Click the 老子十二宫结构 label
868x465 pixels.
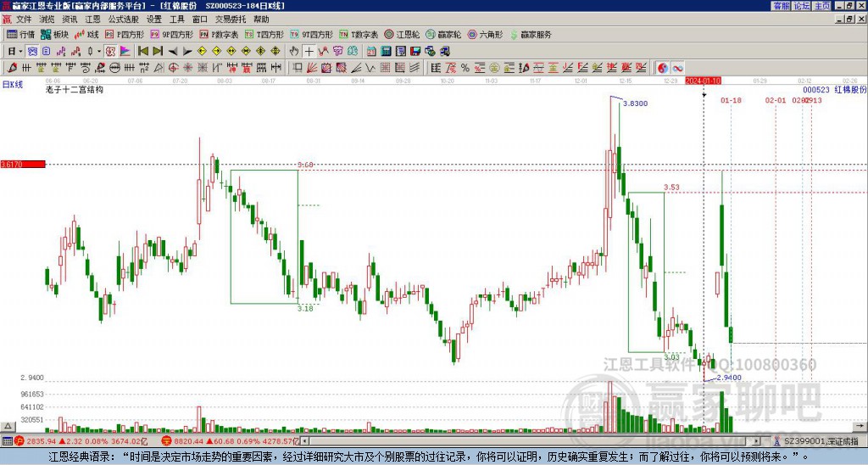click(75, 89)
